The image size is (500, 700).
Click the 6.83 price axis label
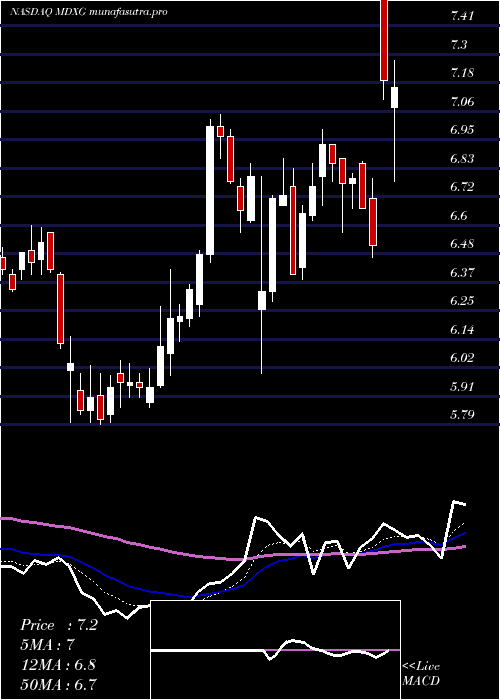[x=462, y=158]
